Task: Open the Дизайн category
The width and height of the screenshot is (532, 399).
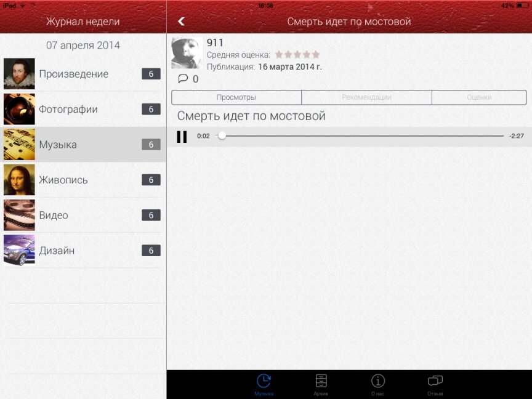Action: click(x=83, y=251)
